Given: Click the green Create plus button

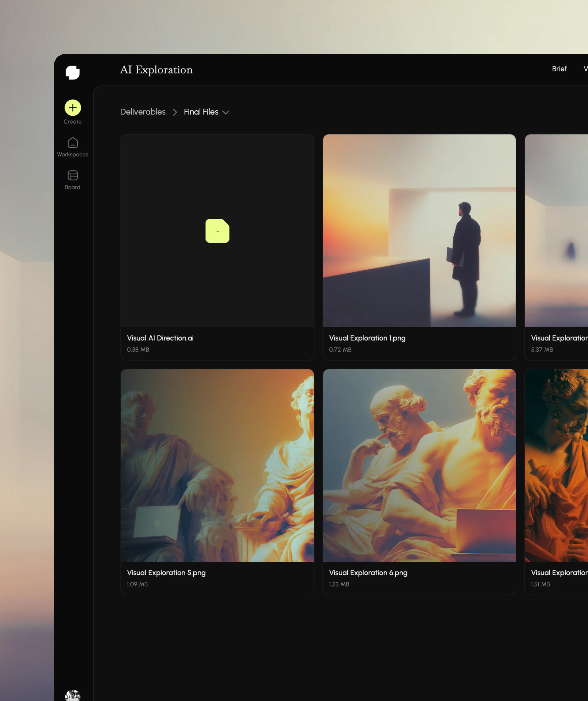Looking at the screenshot, I should [72, 107].
